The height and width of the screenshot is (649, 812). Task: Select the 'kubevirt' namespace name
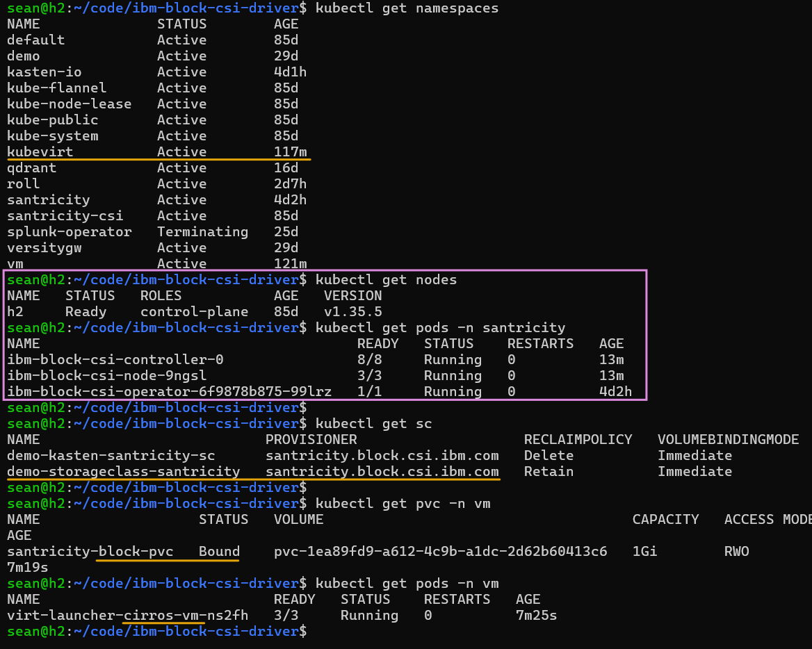(40, 151)
